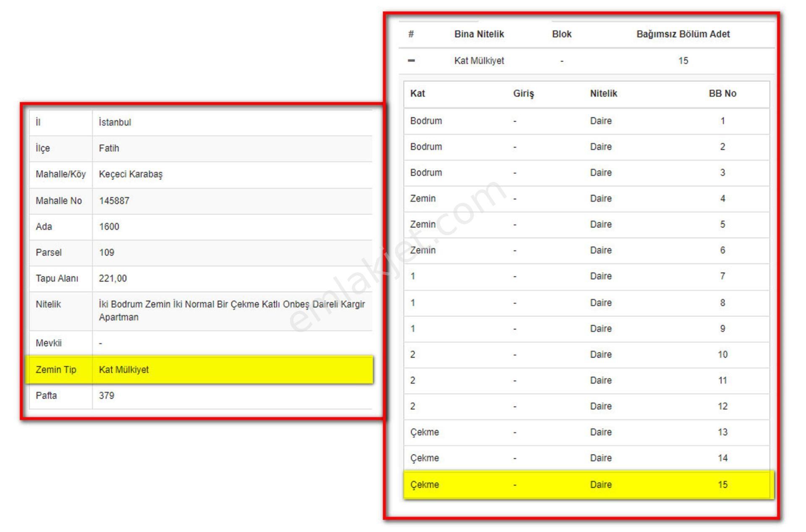Select the Kat Mülkiyet building attribute cell

tap(479, 60)
